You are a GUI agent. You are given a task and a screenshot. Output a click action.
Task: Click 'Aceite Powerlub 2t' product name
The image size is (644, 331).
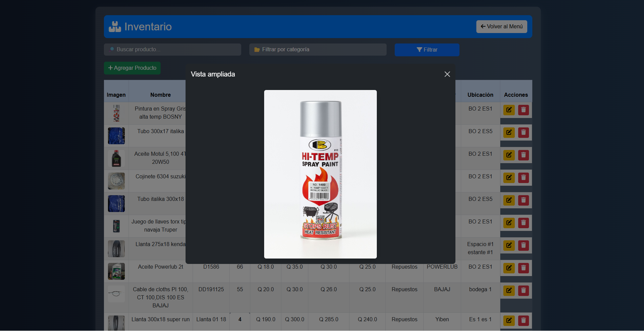(161, 267)
